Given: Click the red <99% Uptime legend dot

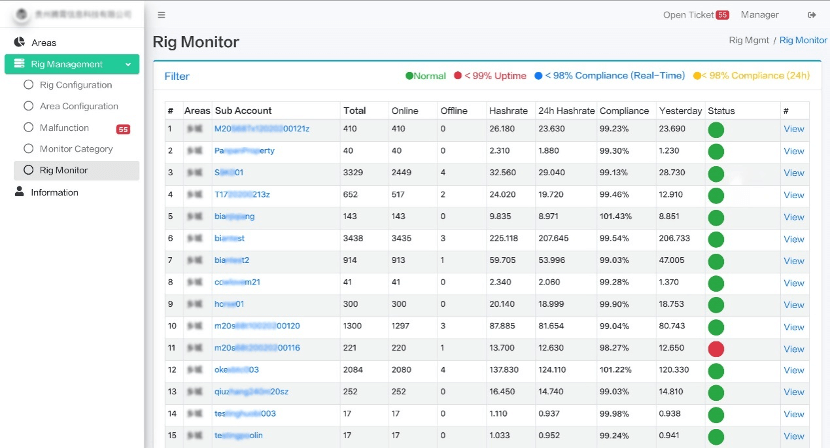Looking at the screenshot, I should coord(458,76).
